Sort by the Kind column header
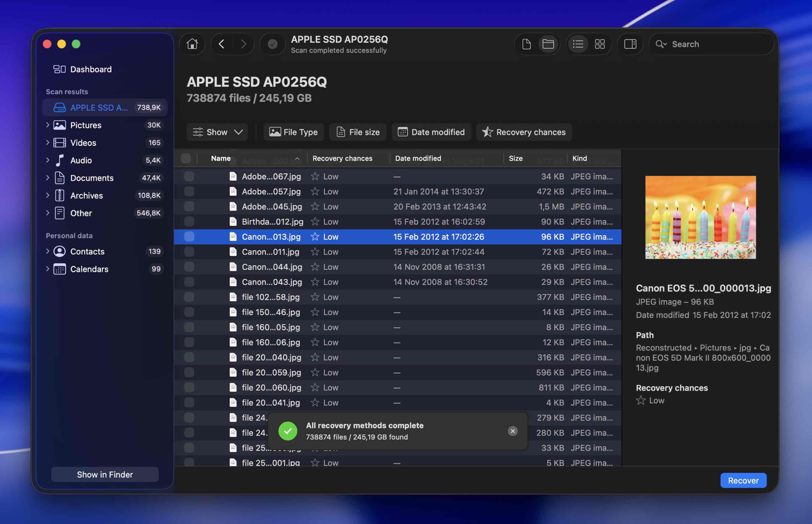 coord(594,158)
